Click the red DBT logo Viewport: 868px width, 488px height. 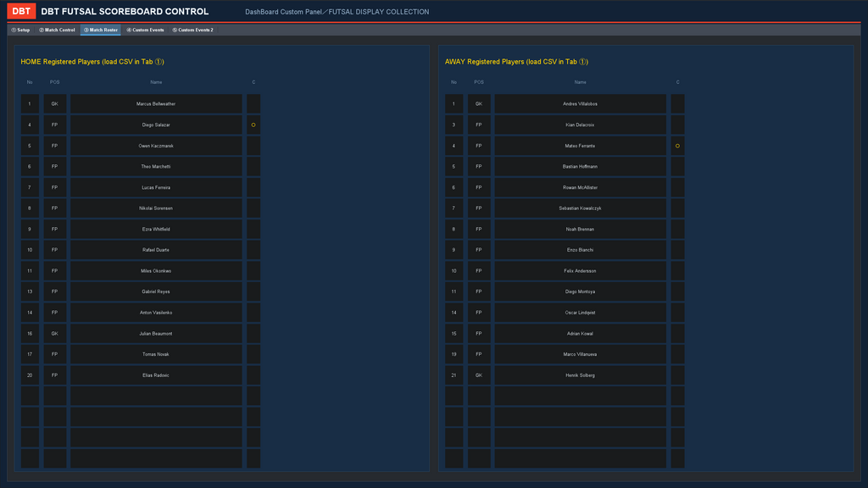21,11
